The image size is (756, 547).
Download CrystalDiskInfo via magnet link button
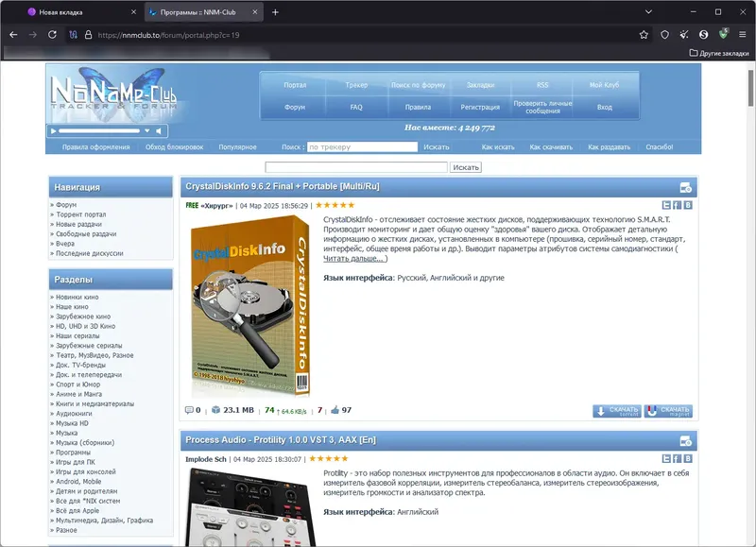coord(668,411)
